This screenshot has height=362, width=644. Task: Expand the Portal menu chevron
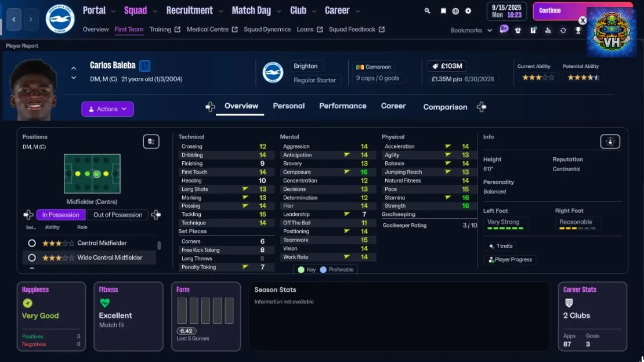113,12
